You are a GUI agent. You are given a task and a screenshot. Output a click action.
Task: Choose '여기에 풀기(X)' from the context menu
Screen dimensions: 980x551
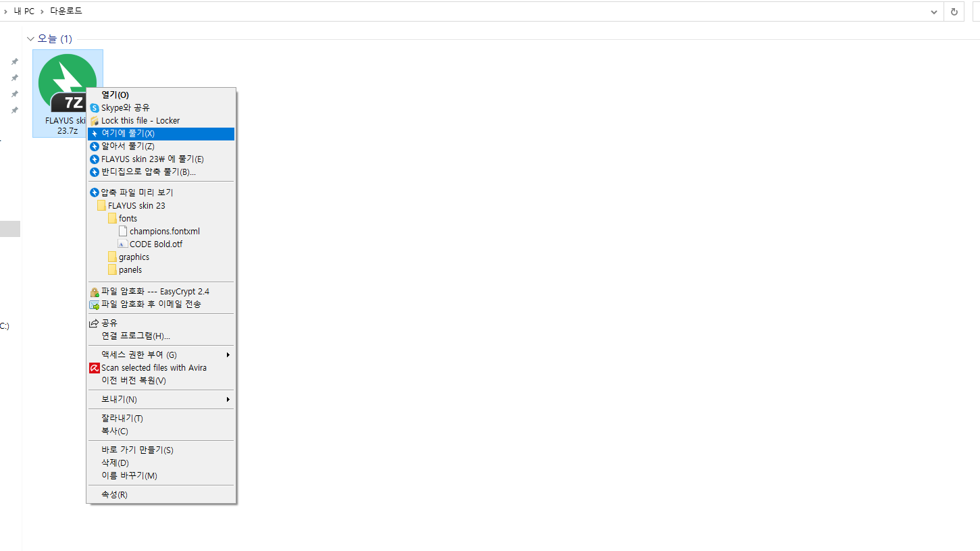tap(161, 134)
